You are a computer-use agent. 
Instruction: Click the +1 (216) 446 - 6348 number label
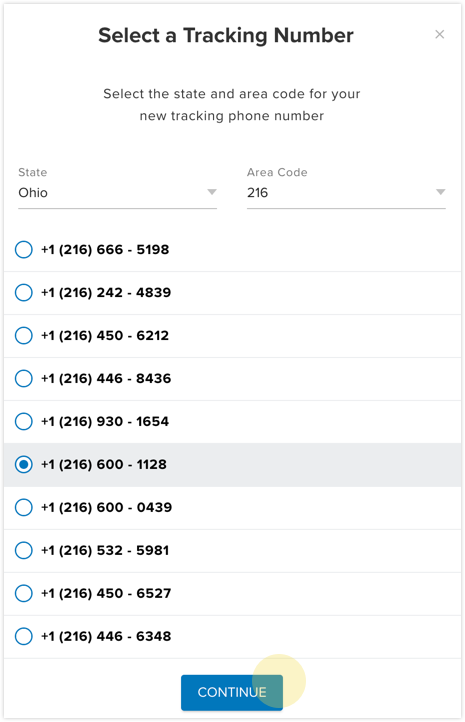(x=106, y=636)
